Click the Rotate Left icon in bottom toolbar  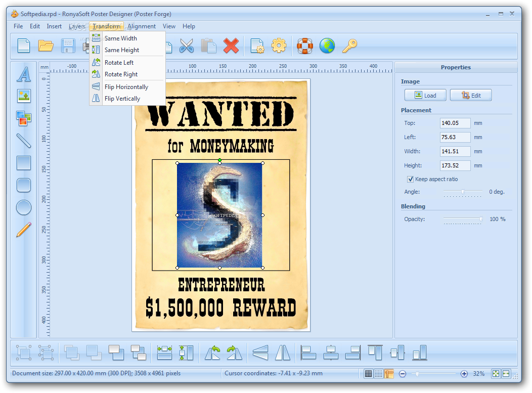click(212, 352)
